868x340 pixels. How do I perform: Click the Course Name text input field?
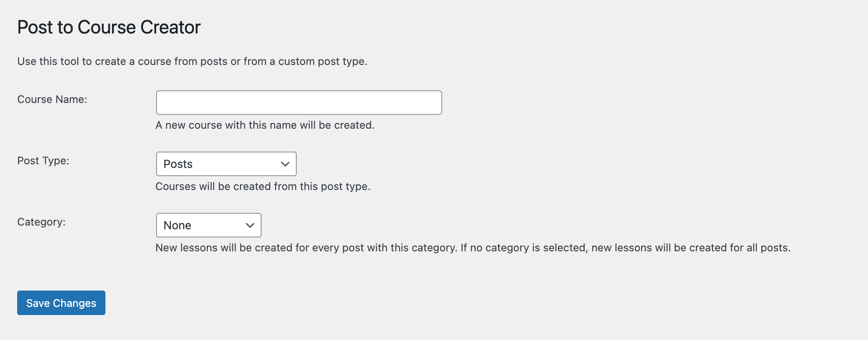[x=299, y=103]
